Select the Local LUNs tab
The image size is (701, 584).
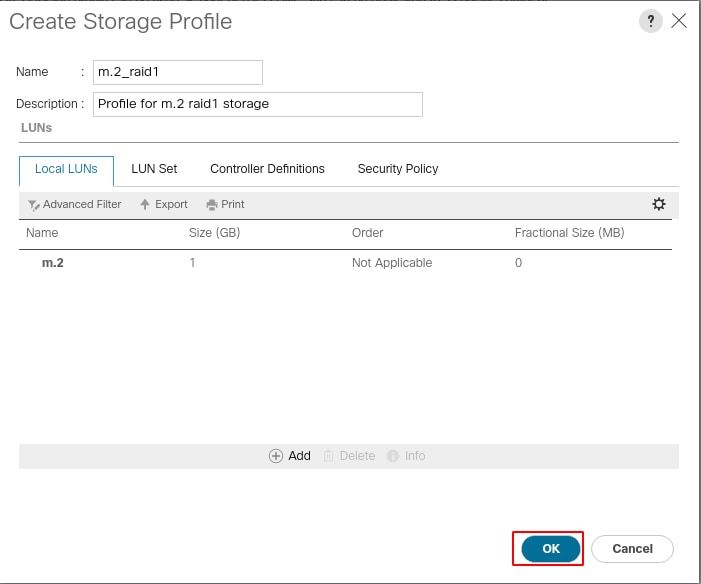(66, 170)
